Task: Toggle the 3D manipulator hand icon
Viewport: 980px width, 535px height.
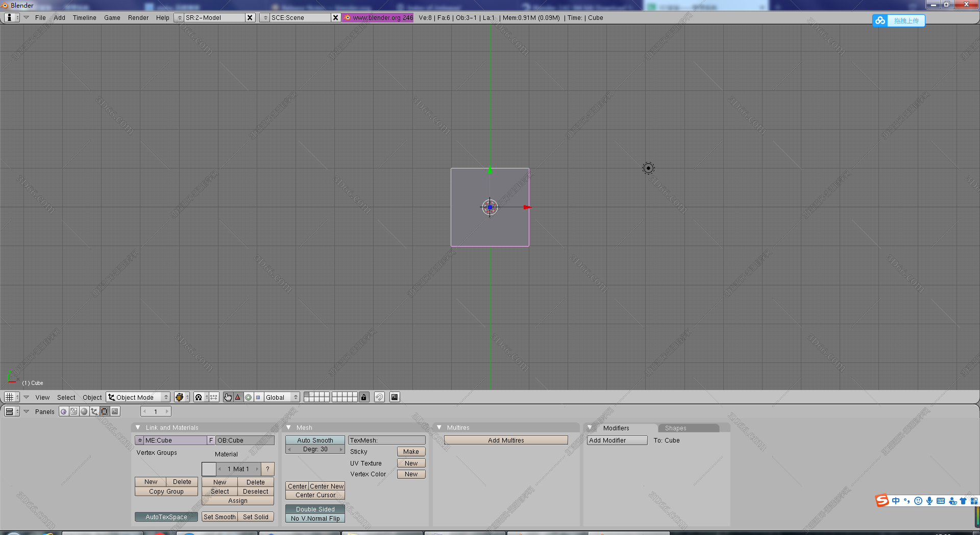Action: pos(228,397)
